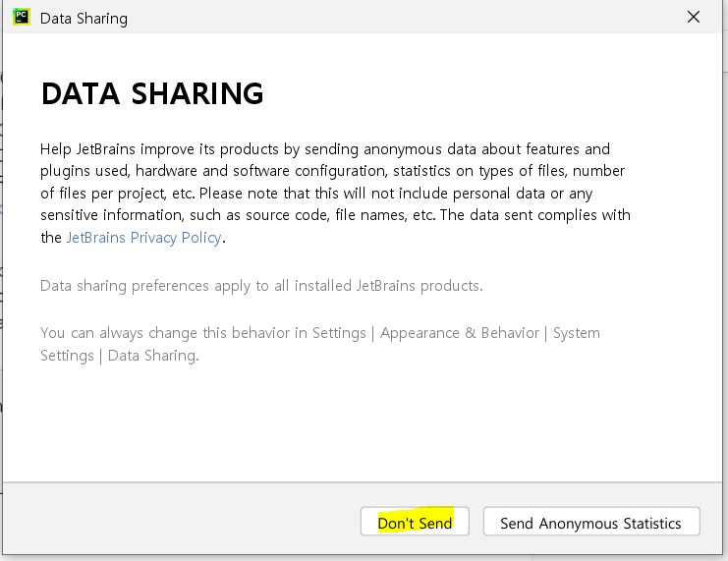Viewport: 728px width, 561px height.
Task: Click "Settings" right after "behavior in"
Action: tap(339, 333)
